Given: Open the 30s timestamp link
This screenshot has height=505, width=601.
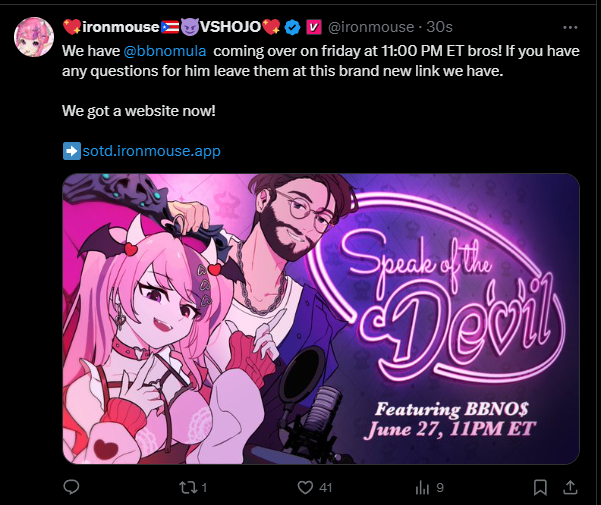Looking at the screenshot, I should (439, 27).
